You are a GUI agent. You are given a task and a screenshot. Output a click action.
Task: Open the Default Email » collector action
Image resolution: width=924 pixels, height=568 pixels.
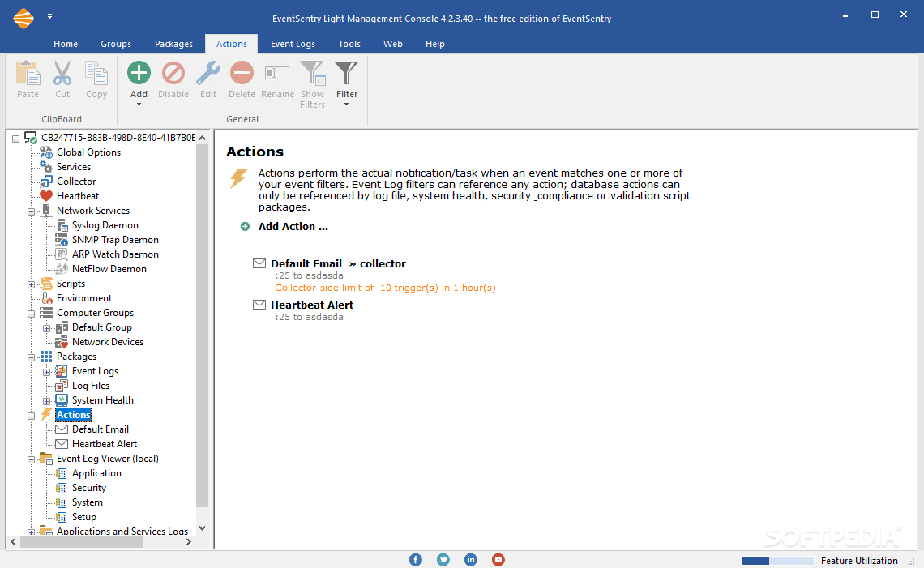tap(338, 263)
